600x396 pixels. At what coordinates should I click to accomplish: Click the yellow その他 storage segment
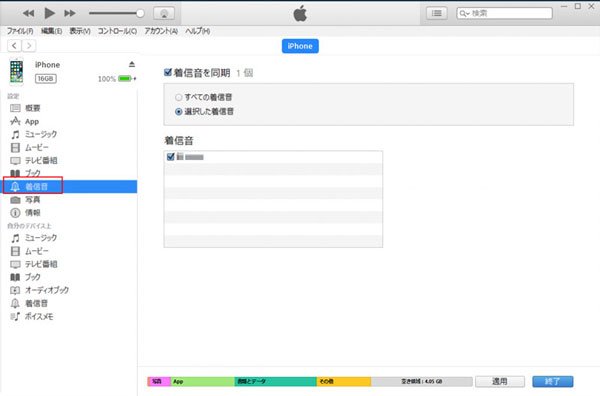coord(344,381)
